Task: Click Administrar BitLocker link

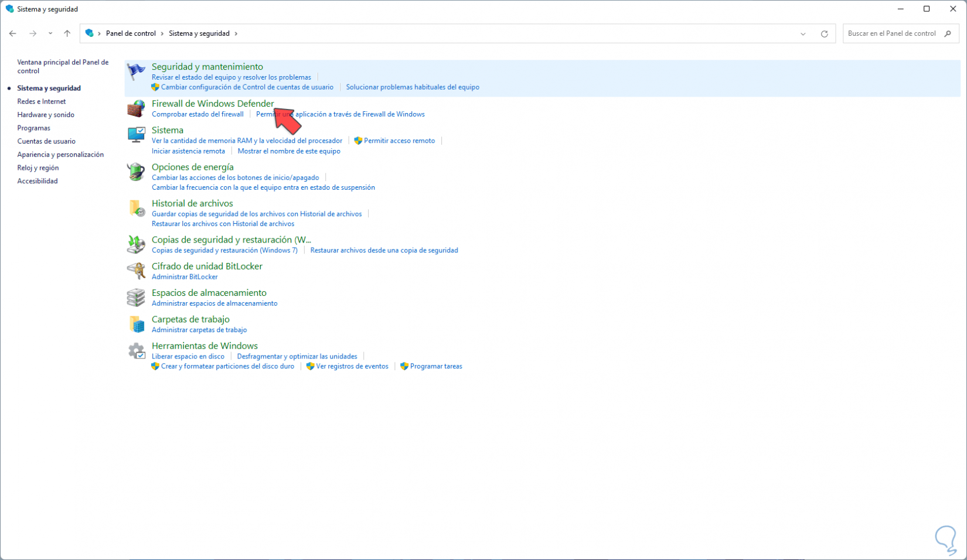Action: [x=185, y=277]
